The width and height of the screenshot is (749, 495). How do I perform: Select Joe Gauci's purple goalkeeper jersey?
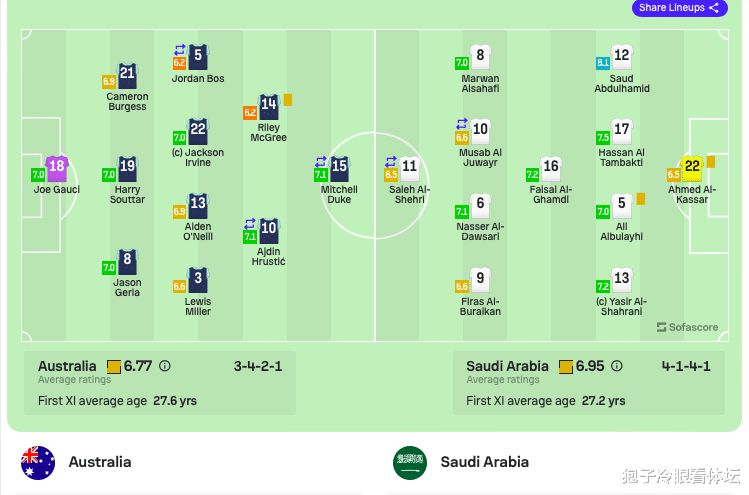(x=57, y=169)
